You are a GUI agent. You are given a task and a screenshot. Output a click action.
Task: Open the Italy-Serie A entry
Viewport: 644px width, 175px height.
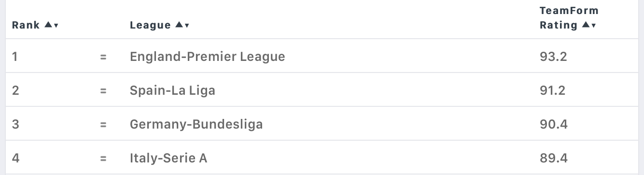(168, 158)
